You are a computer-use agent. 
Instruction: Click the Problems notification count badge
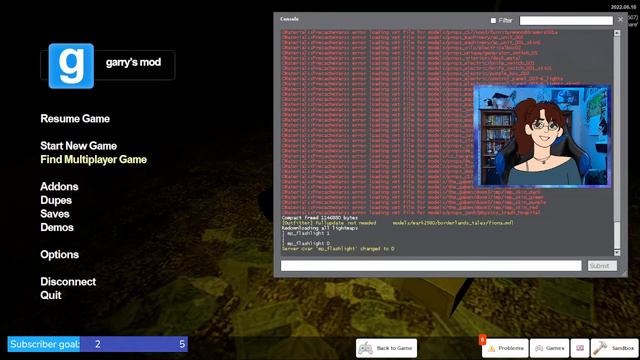coord(482,339)
